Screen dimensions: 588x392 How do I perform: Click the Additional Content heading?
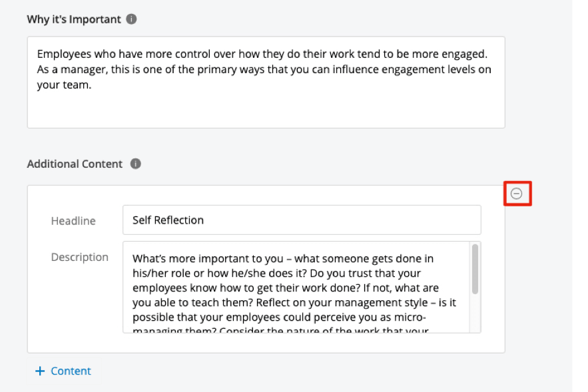pyautogui.click(x=75, y=164)
